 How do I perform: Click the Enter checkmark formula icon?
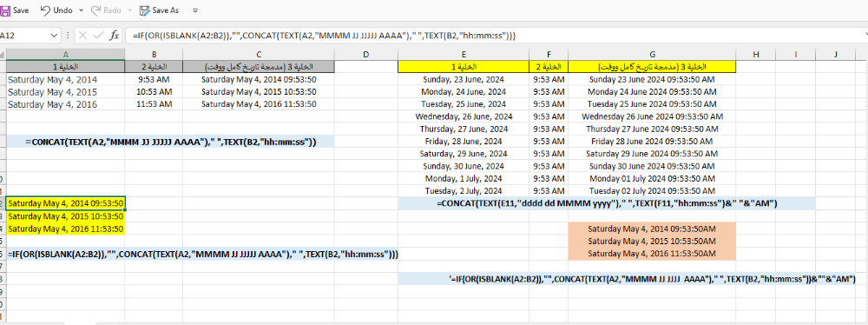[x=99, y=36]
